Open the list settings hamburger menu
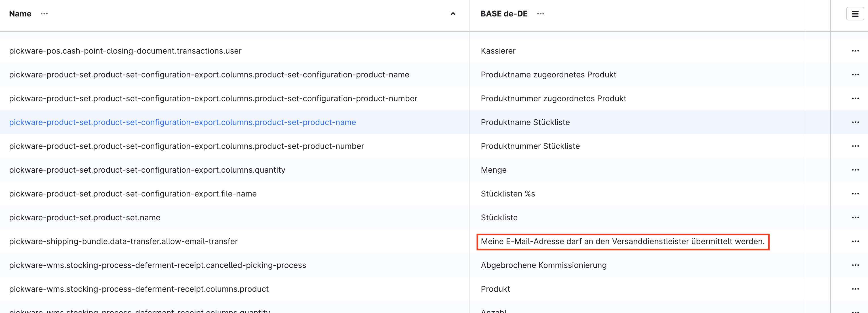Image resolution: width=868 pixels, height=313 pixels. click(855, 14)
